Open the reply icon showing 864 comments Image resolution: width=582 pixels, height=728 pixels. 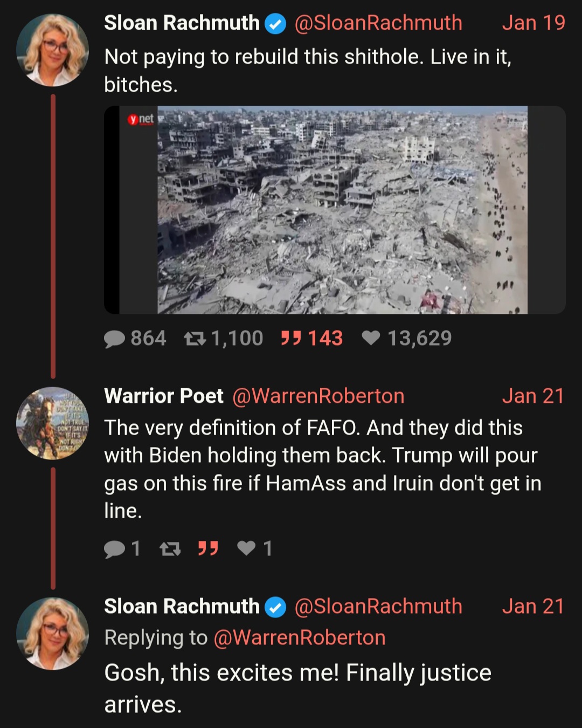(114, 339)
